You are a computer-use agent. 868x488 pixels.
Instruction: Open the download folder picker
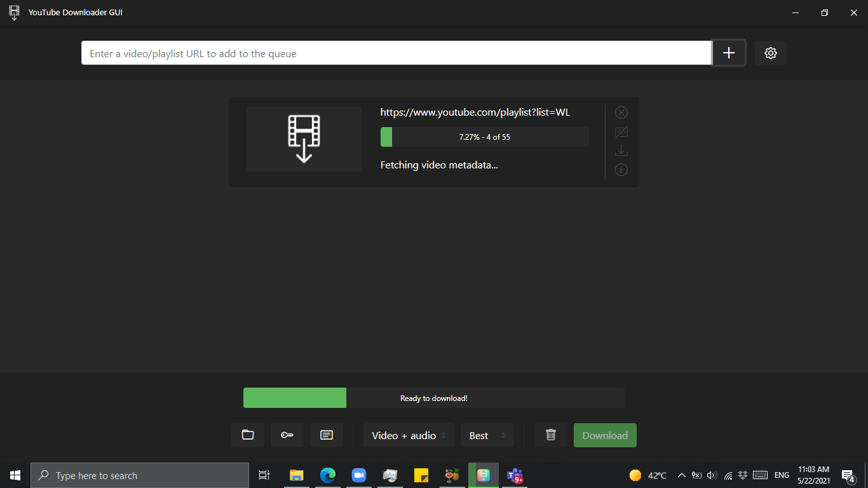tap(247, 435)
